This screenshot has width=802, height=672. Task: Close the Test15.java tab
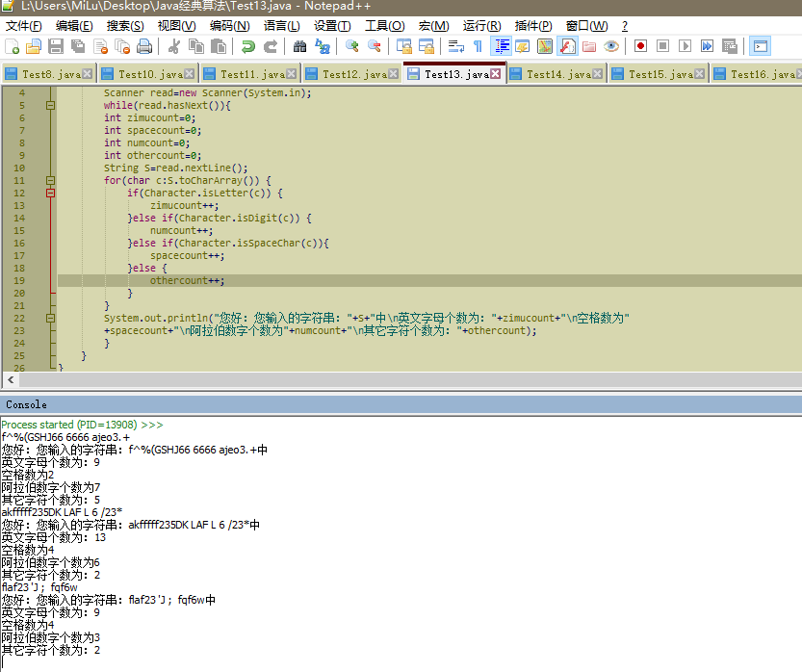699,74
